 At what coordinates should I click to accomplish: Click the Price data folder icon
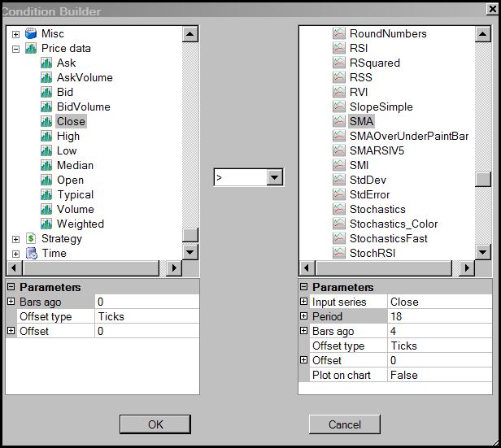[x=31, y=49]
